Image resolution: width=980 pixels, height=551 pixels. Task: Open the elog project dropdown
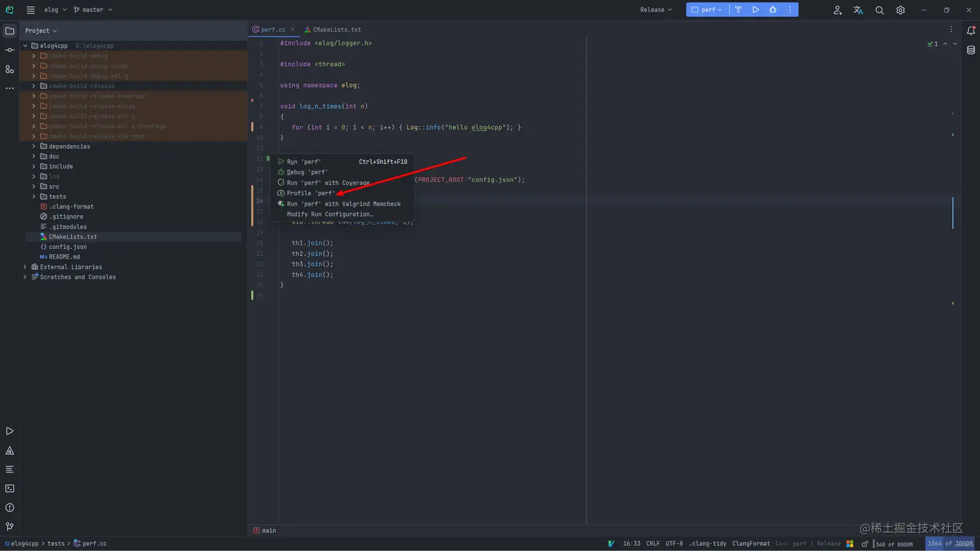coord(55,10)
